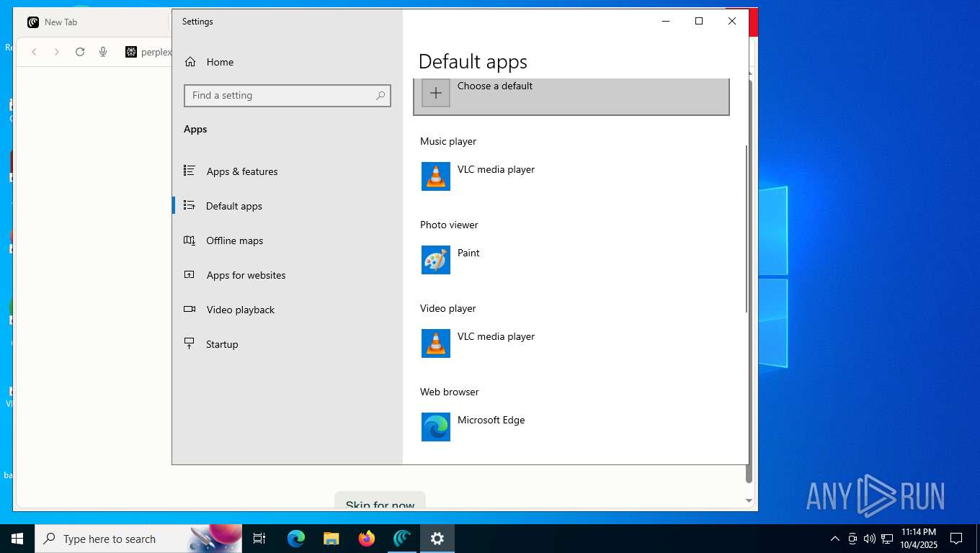Open Firefox from the taskbar
The height and width of the screenshot is (553, 980).
pyautogui.click(x=367, y=539)
